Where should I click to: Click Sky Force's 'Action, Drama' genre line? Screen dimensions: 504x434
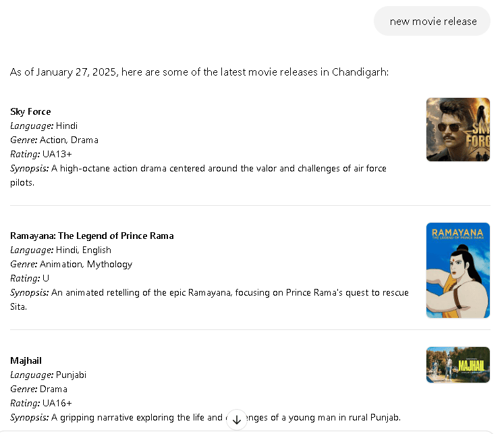tap(54, 140)
